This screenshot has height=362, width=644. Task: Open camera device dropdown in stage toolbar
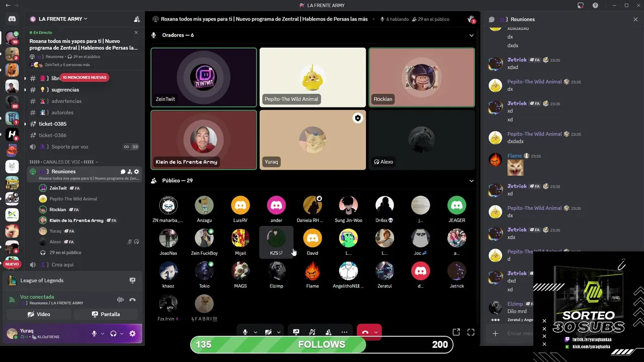click(279, 332)
